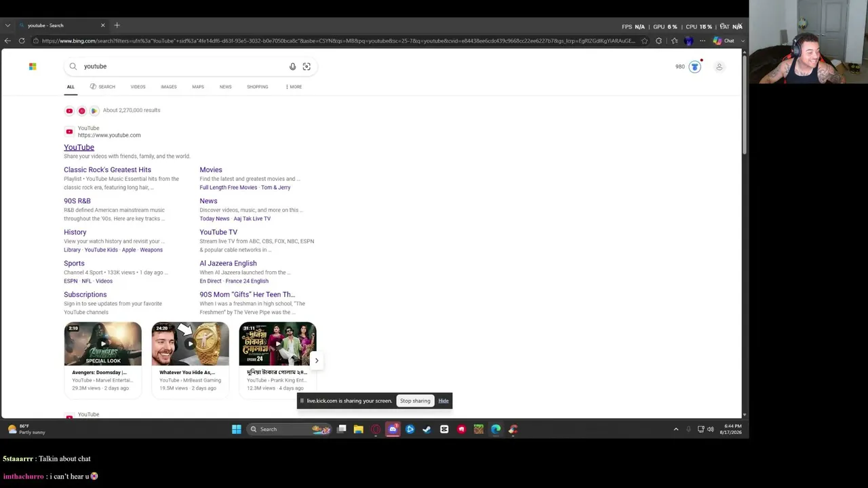This screenshot has width=868, height=488.
Task: Click the 'YouTube Kids' sublink
Action: click(101, 250)
